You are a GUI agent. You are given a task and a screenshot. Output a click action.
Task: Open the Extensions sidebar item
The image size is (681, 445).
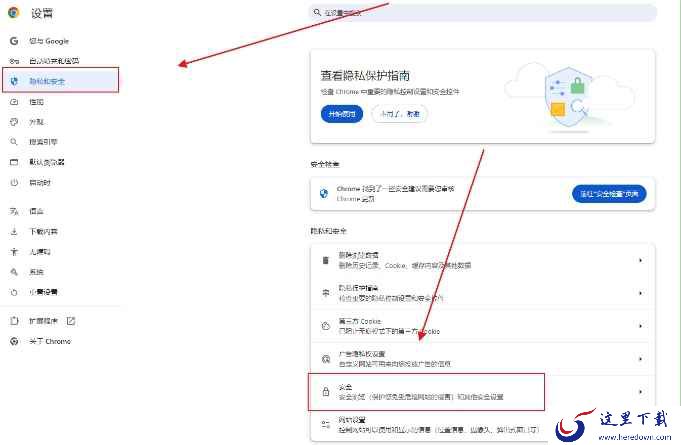(x=43, y=321)
